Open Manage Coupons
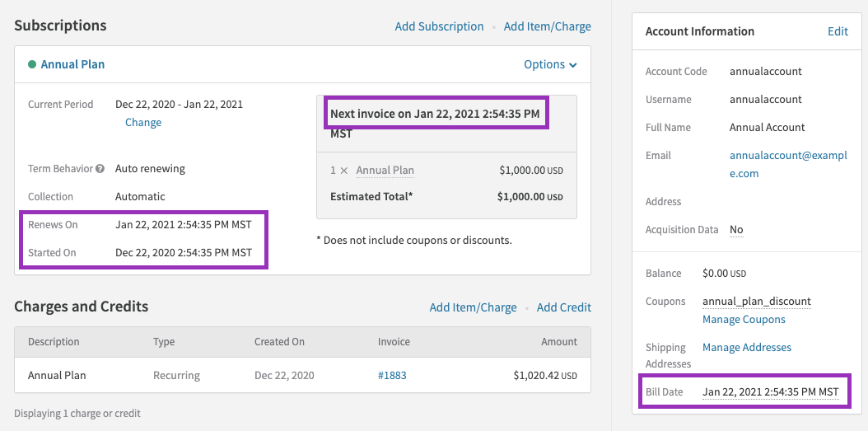This screenshot has height=431, width=868. [744, 320]
